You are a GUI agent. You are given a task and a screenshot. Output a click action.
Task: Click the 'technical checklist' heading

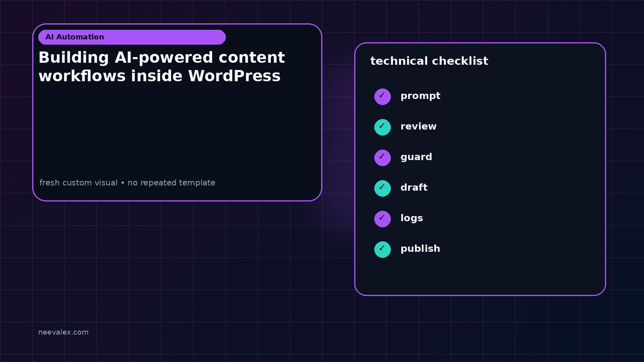click(x=429, y=61)
